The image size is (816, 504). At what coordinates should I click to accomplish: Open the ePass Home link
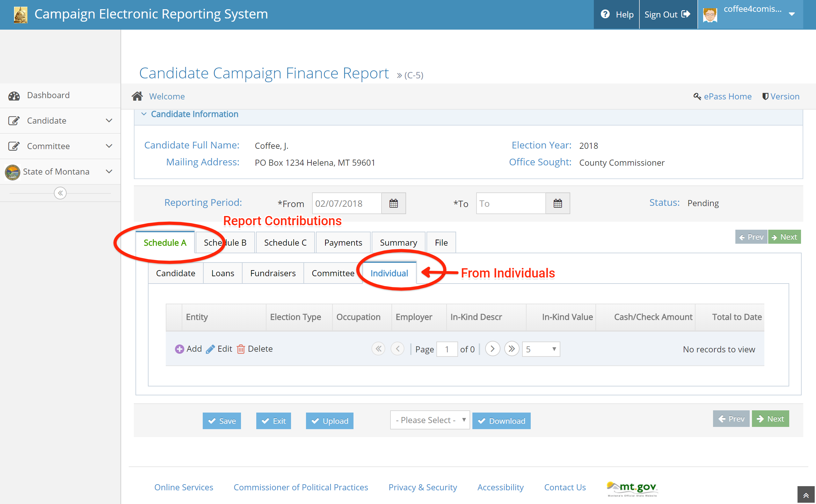[x=727, y=96]
